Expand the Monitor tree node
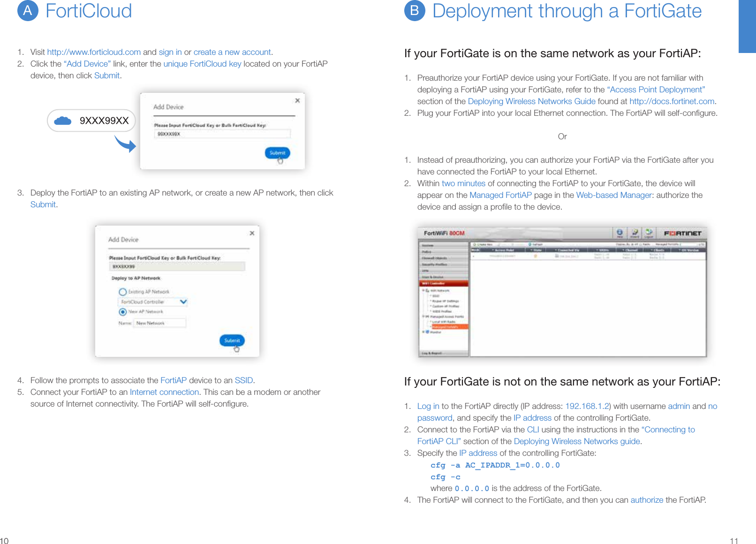This screenshot has width=756, height=544. point(423,332)
